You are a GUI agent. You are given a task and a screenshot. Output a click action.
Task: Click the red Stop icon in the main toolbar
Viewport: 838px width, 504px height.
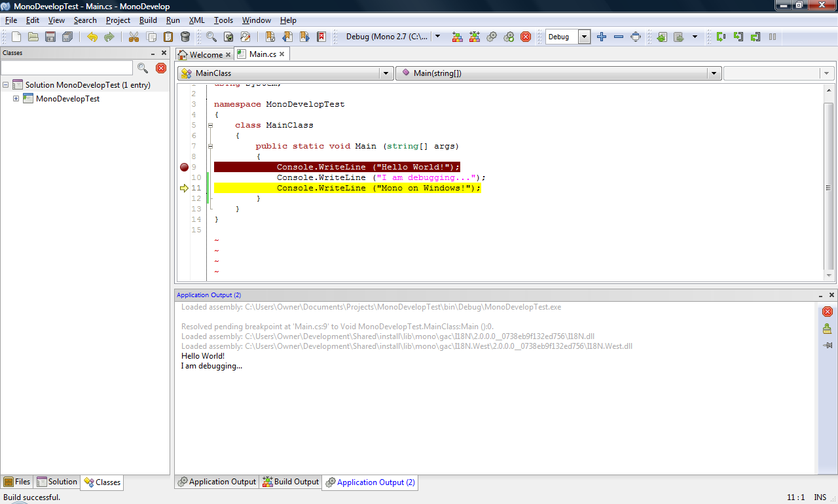(x=526, y=37)
